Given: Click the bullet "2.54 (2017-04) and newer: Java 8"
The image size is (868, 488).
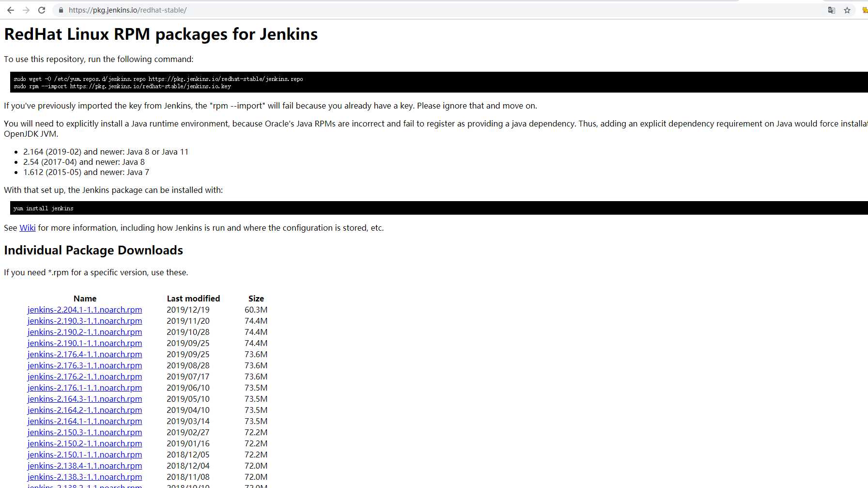Looking at the screenshot, I should [84, 162].
